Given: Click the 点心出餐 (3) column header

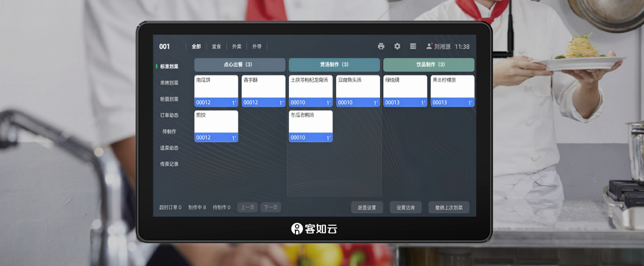Looking at the screenshot, I should tap(239, 65).
